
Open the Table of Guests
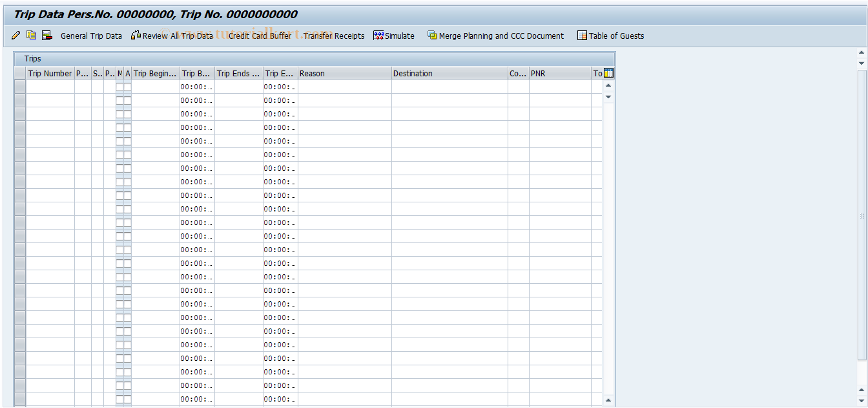610,36
